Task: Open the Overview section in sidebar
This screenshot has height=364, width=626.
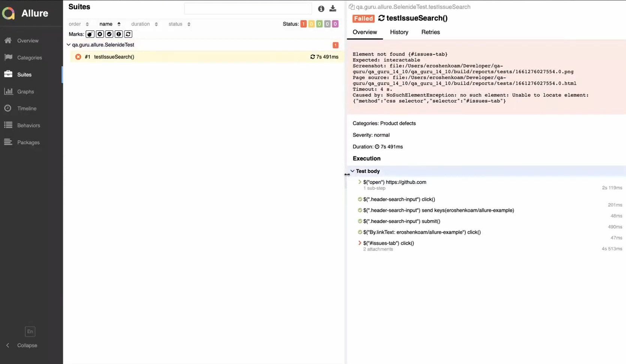Action: 28,40
